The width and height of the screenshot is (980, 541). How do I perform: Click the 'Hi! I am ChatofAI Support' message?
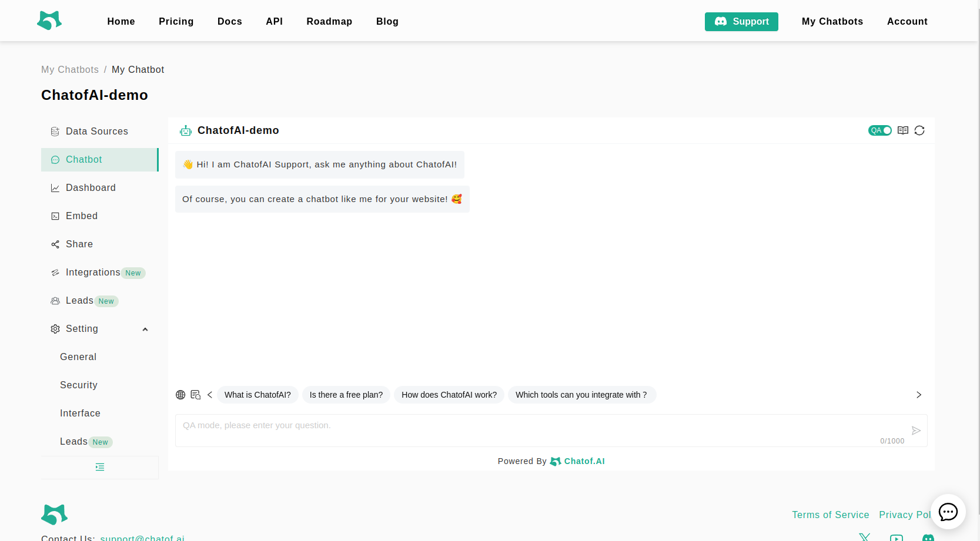tap(320, 164)
